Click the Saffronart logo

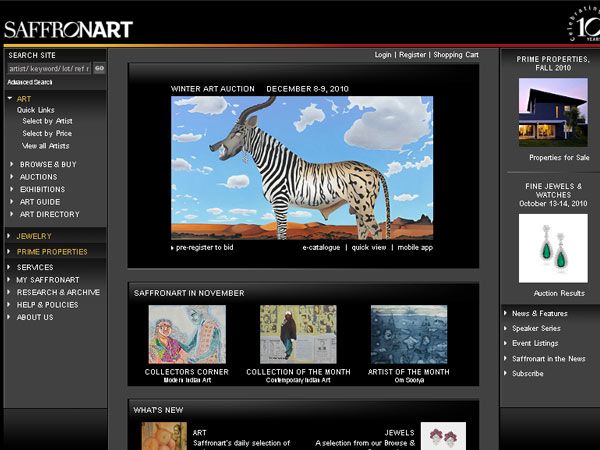coord(68,29)
